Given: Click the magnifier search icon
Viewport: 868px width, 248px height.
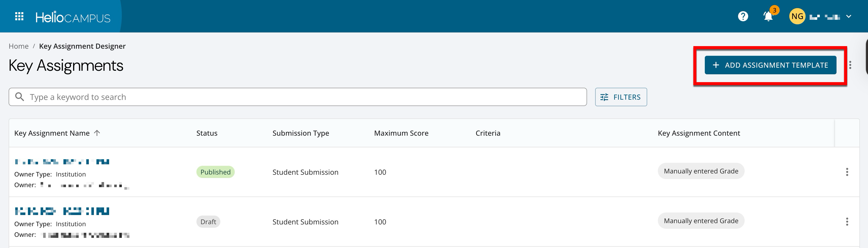Looking at the screenshot, I should [x=20, y=97].
